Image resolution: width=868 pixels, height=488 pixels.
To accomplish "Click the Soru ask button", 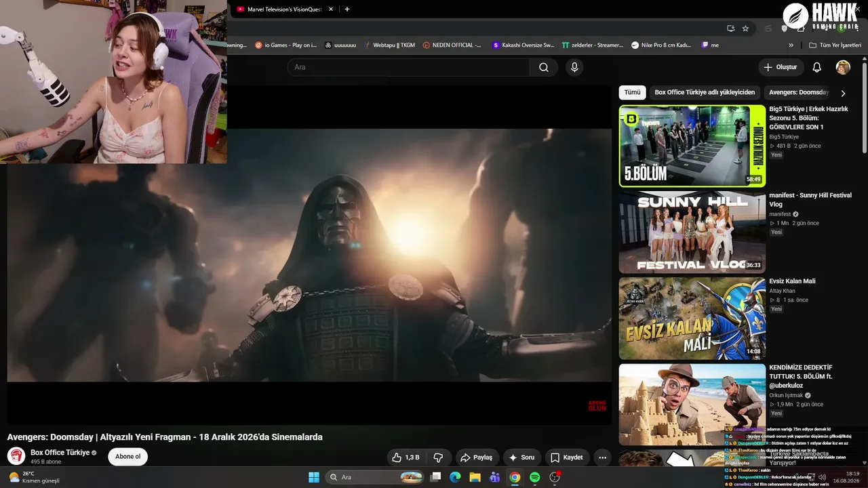I will (x=522, y=457).
